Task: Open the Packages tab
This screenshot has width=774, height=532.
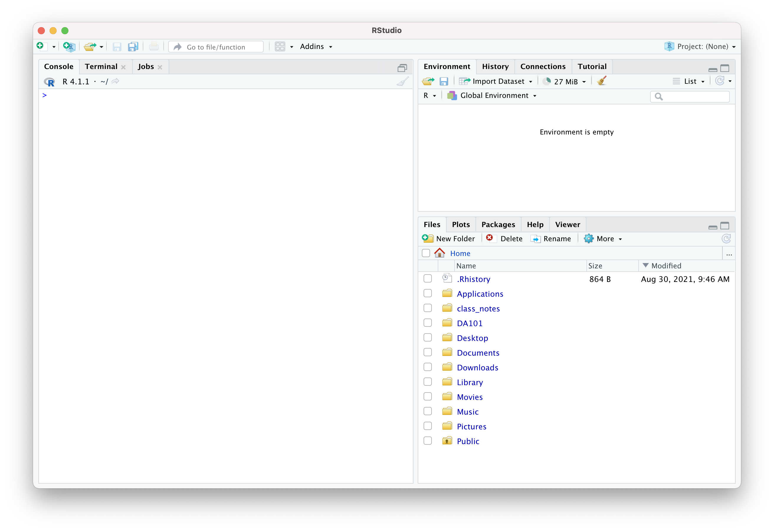Action: [498, 224]
